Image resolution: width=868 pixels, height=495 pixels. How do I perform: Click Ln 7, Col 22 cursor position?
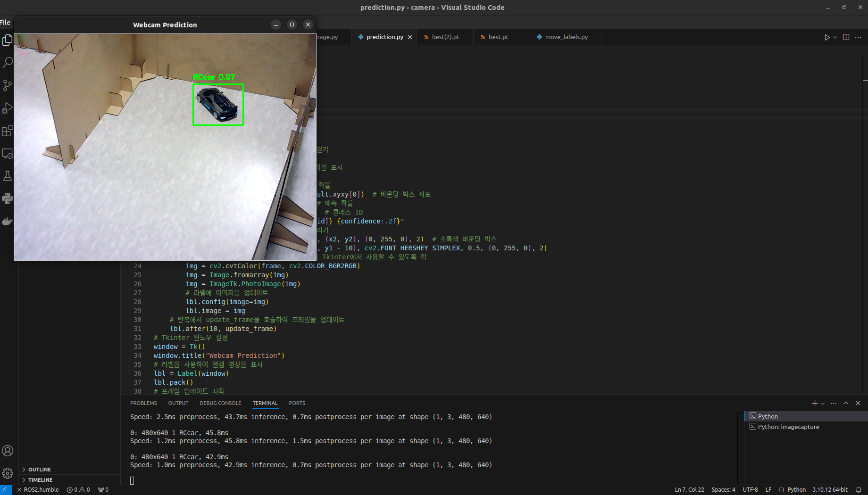689,490
